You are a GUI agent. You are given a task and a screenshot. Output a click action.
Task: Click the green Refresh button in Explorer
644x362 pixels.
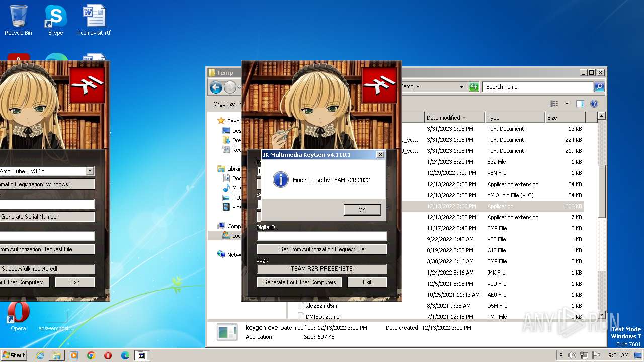474,87
